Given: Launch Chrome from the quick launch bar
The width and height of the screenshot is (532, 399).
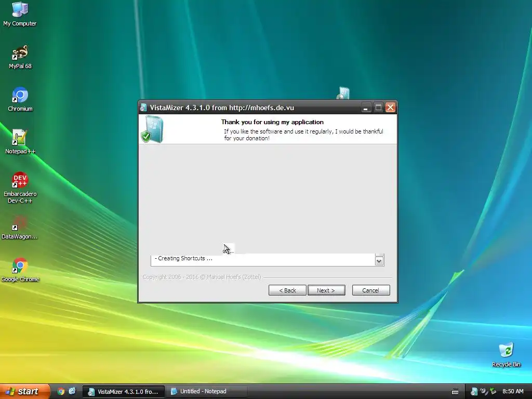Looking at the screenshot, I should point(61,391).
